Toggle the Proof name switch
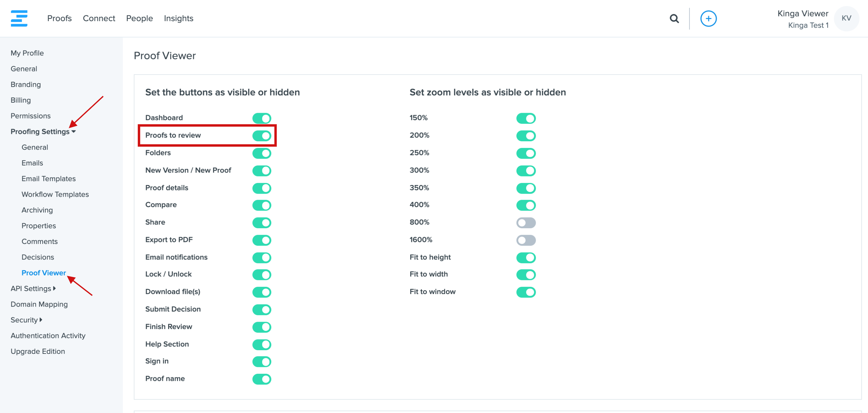Viewport: 868px width, 413px height. tap(262, 379)
